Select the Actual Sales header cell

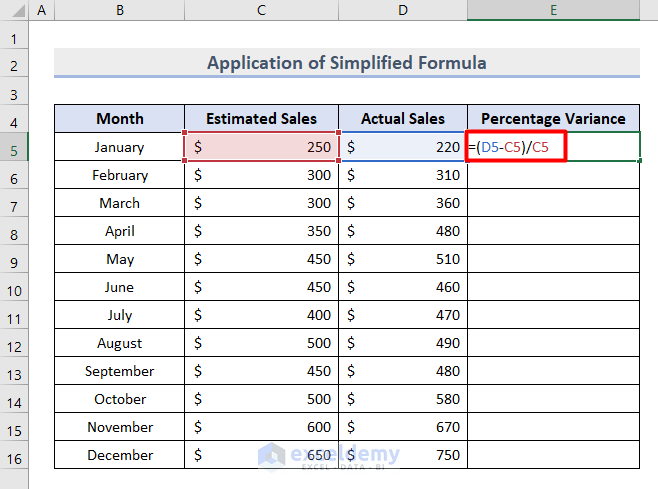[402, 119]
